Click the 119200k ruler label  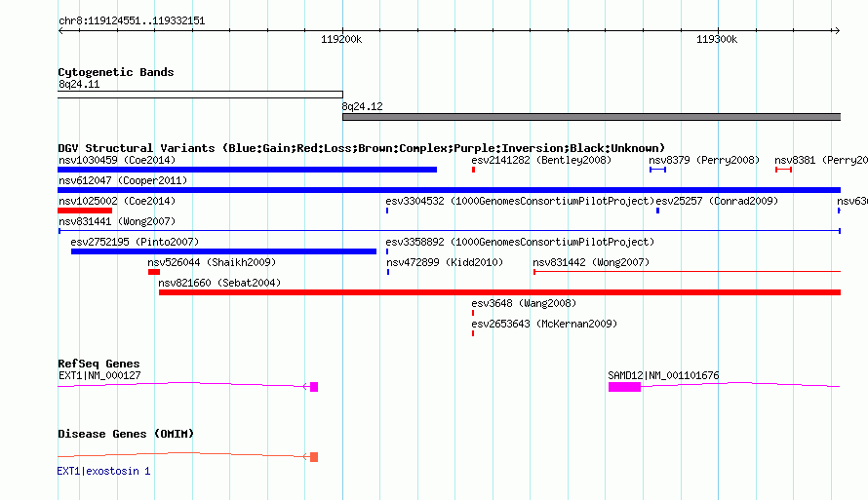[x=341, y=39]
